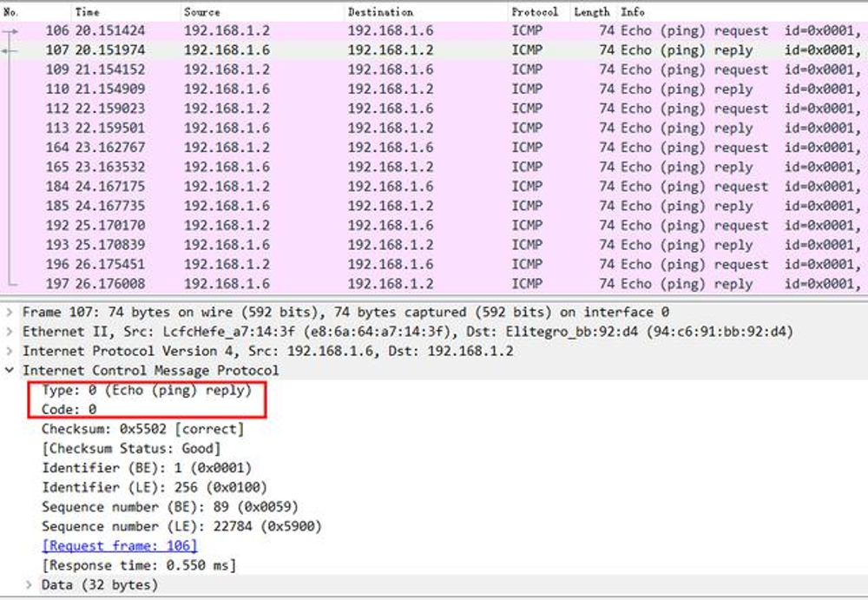Select the Checksum: 0x5502 field
Screen dimensions: 868x600
(142, 429)
